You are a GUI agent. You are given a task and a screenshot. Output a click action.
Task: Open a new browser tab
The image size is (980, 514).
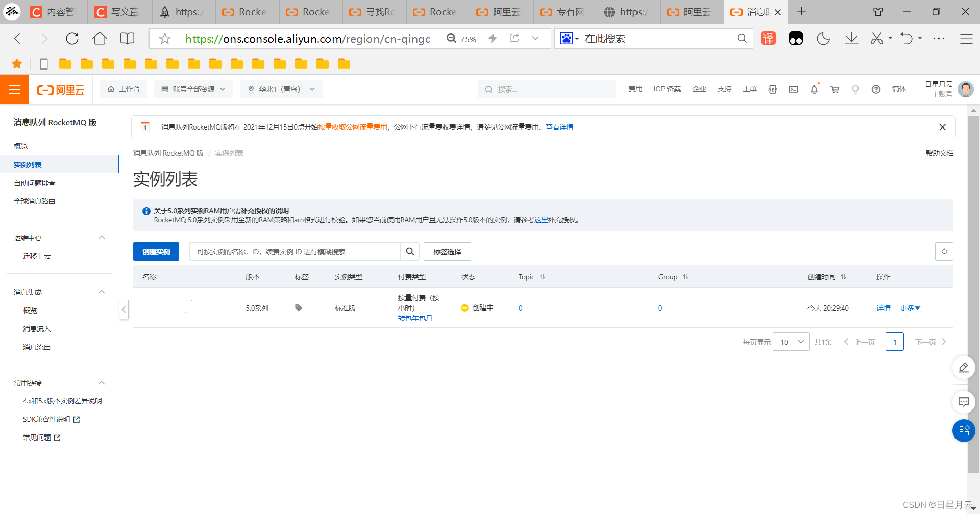point(801,12)
